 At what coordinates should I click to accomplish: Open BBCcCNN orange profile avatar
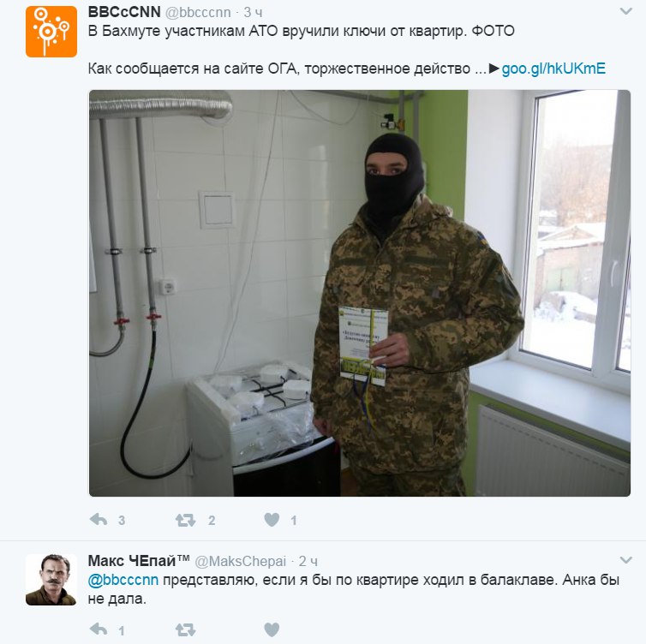51,32
